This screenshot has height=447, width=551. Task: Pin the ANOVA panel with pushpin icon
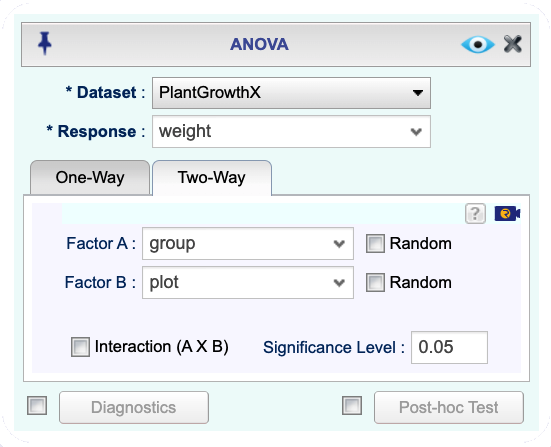click(45, 43)
